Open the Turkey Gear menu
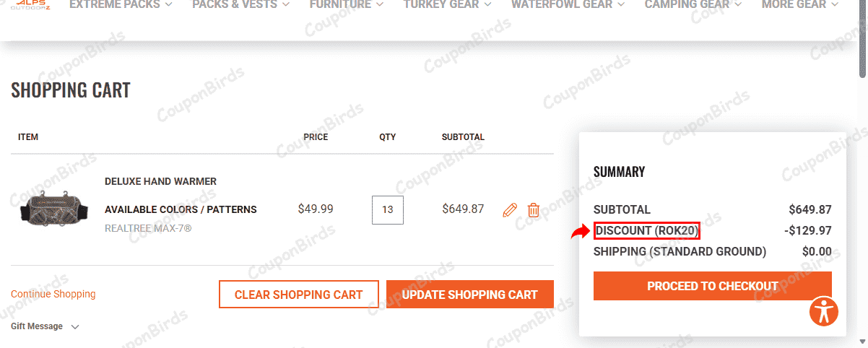The image size is (868, 348). pyautogui.click(x=448, y=5)
